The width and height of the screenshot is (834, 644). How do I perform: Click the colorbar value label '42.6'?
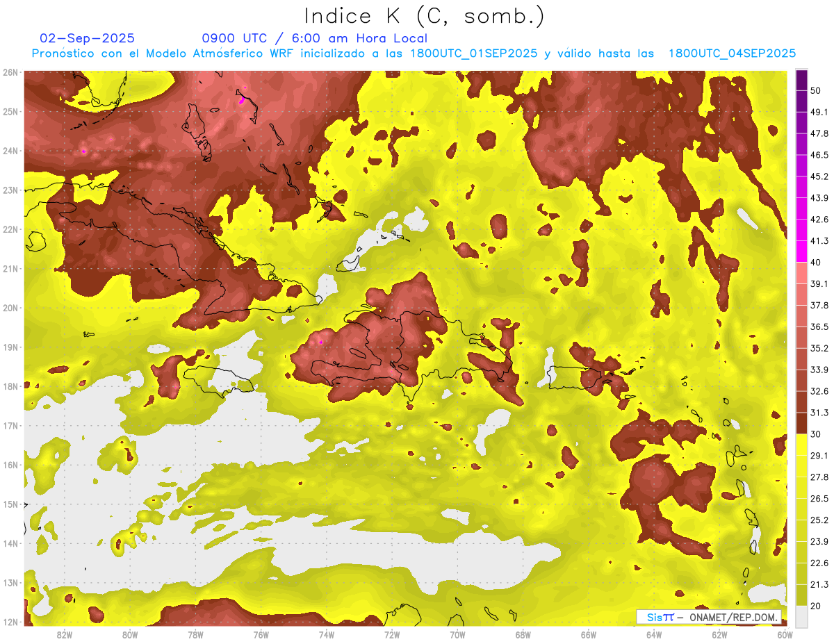(x=819, y=220)
